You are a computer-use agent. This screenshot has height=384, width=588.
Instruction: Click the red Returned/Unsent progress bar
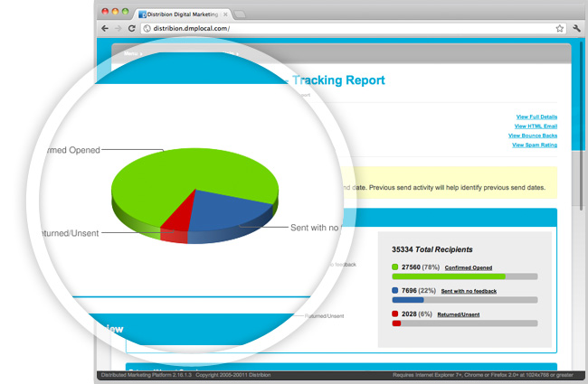(x=465, y=323)
